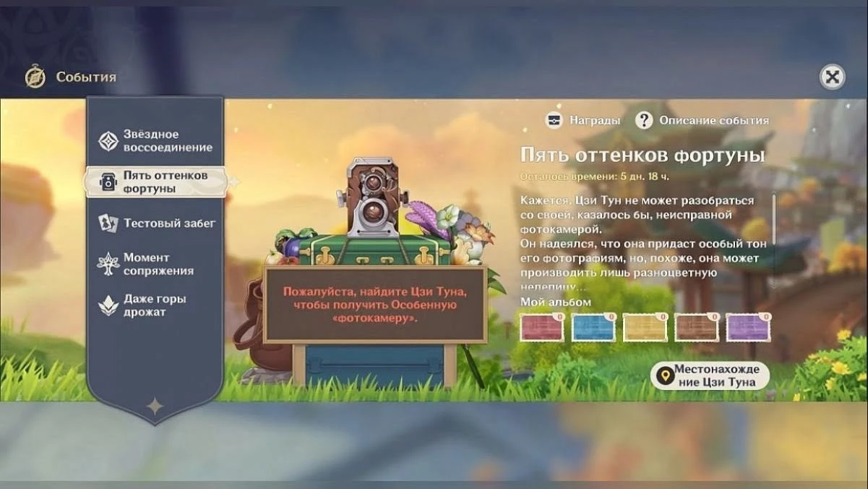Close the events window with X
The image size is (868, 489).
tap(833, 77)
